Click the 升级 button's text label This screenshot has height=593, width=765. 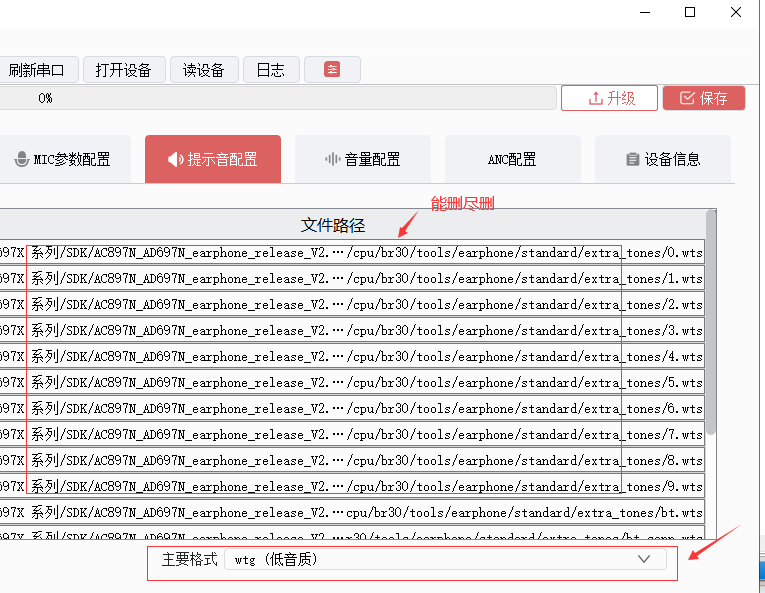[x=621, y=98]
